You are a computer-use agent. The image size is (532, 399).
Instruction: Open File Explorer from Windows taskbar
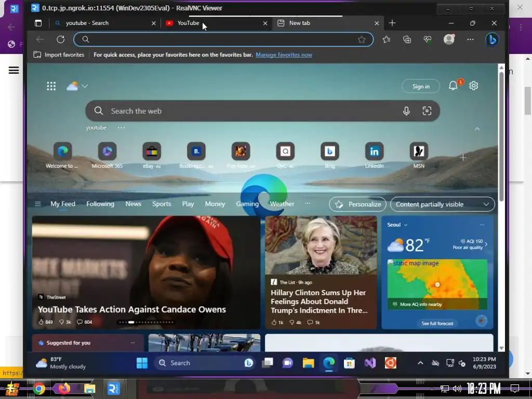309,363
